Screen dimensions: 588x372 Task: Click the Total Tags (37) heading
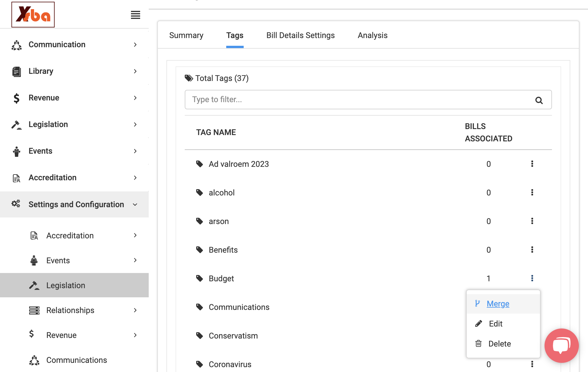click(x=222, y=78)
